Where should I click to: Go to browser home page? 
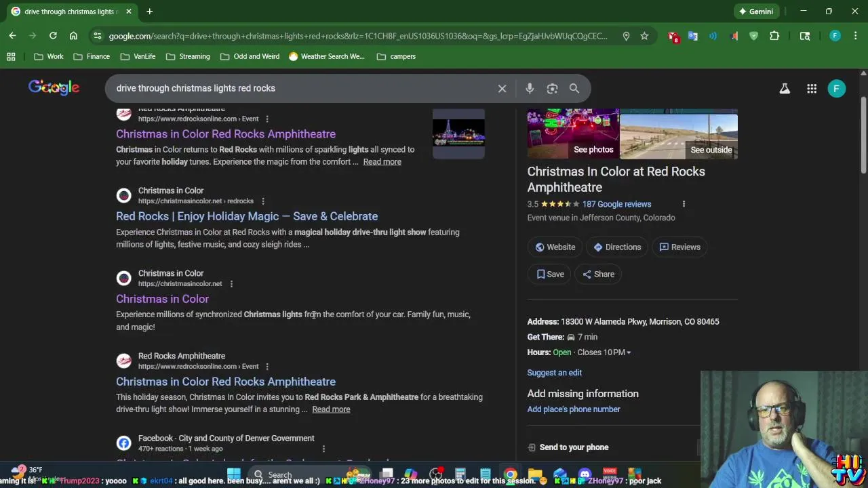(73, 36)
